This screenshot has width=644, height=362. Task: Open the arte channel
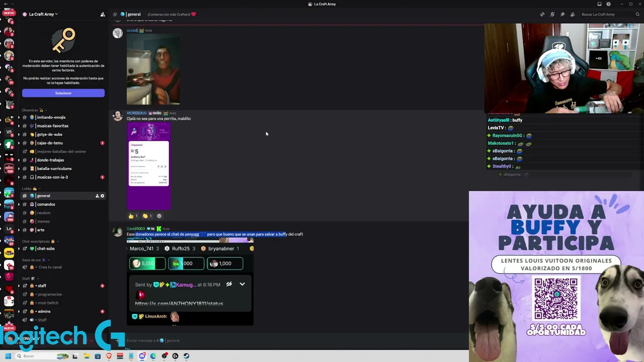point(63,230)
